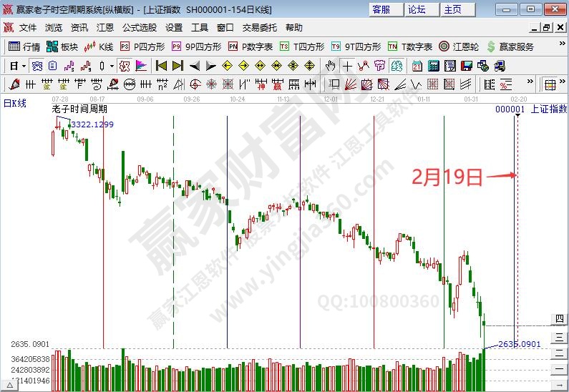
Task: Toggle the green pressed icon beside the calendar
Action: pos(397,66)
